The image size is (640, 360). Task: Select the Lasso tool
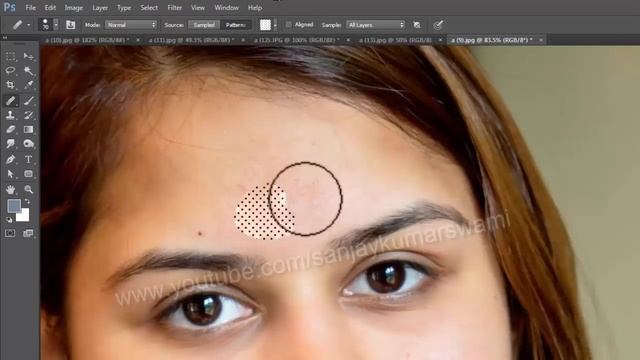tap(11, 70)
